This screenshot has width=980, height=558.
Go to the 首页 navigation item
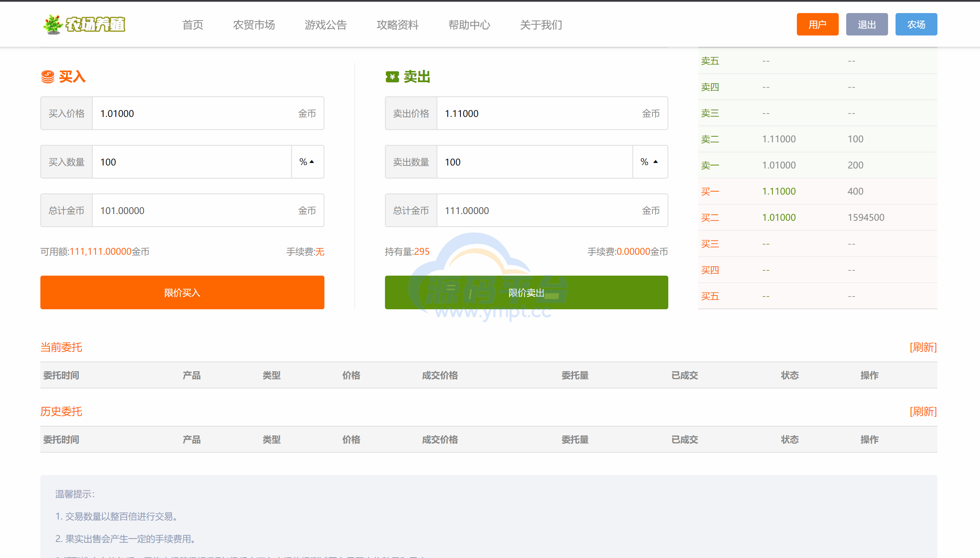click(x=192, y=25)
